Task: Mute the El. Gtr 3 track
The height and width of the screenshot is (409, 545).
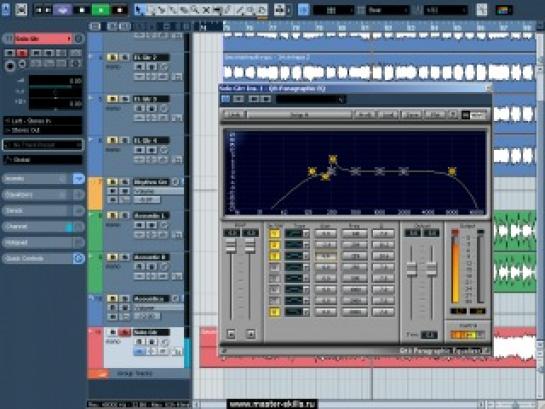Action: coord(112,99)
